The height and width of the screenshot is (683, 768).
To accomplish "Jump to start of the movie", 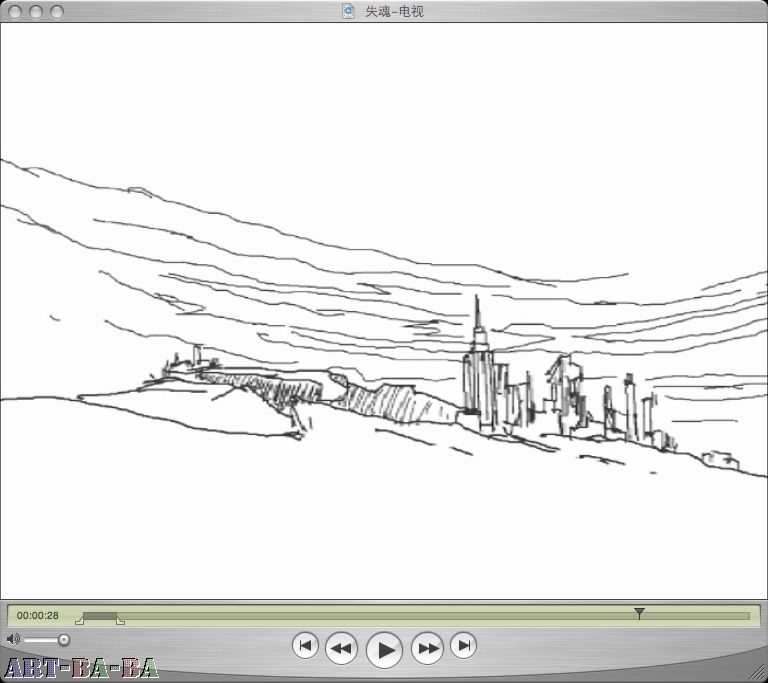I will point(305,645).
